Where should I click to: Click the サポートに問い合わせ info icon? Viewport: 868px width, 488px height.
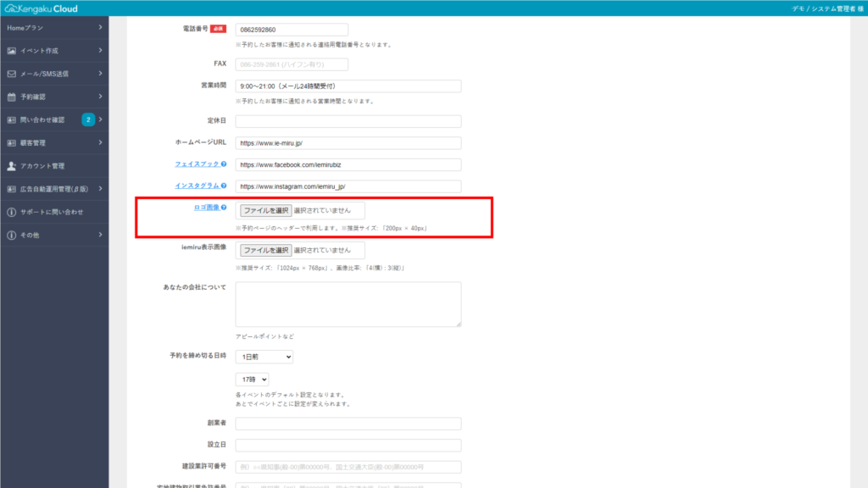tap(12, 212)
